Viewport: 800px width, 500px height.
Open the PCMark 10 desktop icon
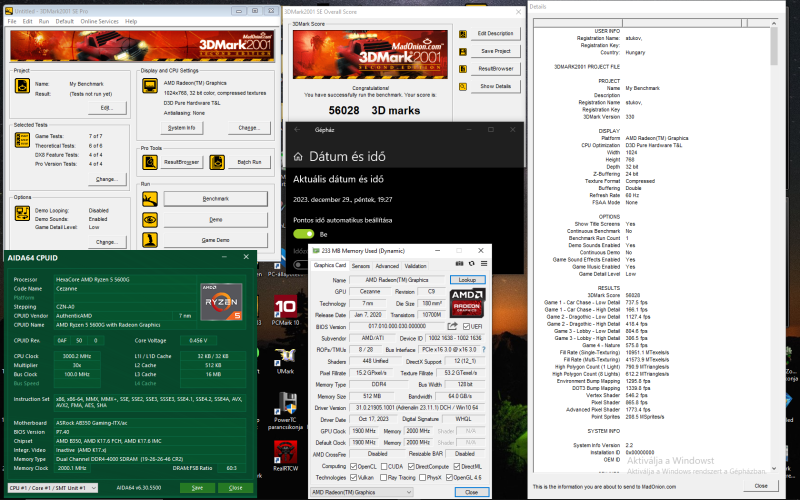[285, 310]
